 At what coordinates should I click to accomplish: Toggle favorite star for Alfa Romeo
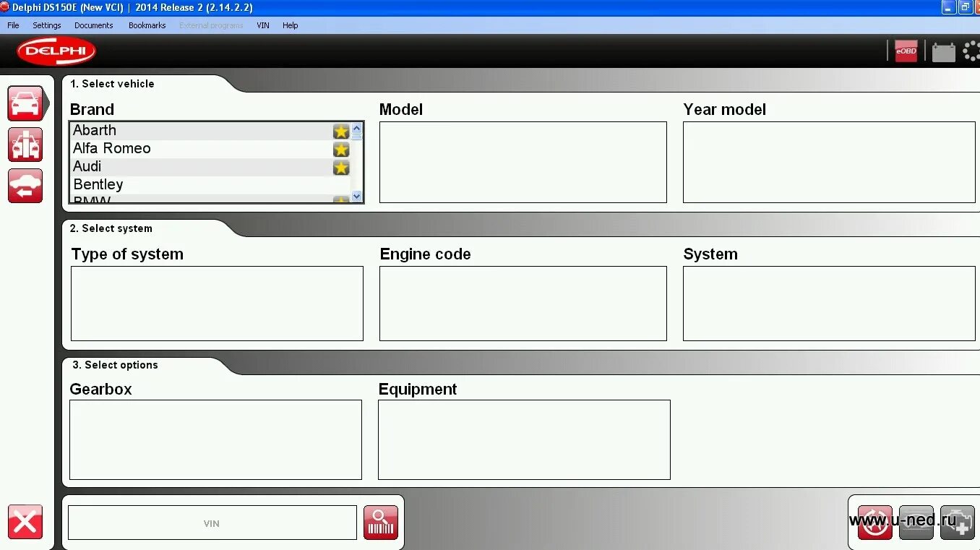[x=341, y=149]
